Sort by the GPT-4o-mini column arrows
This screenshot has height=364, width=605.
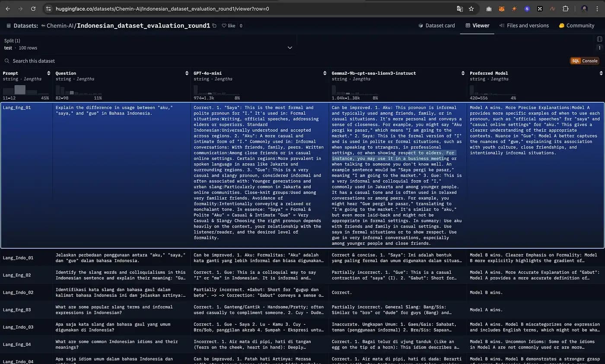(x=325, y=73)
